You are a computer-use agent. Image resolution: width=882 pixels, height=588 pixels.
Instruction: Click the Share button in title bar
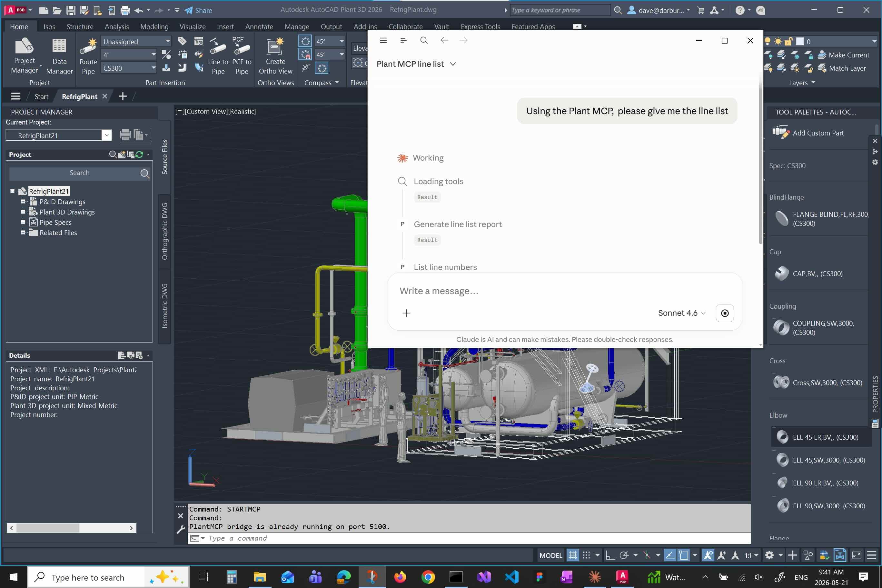coord(198,10)
